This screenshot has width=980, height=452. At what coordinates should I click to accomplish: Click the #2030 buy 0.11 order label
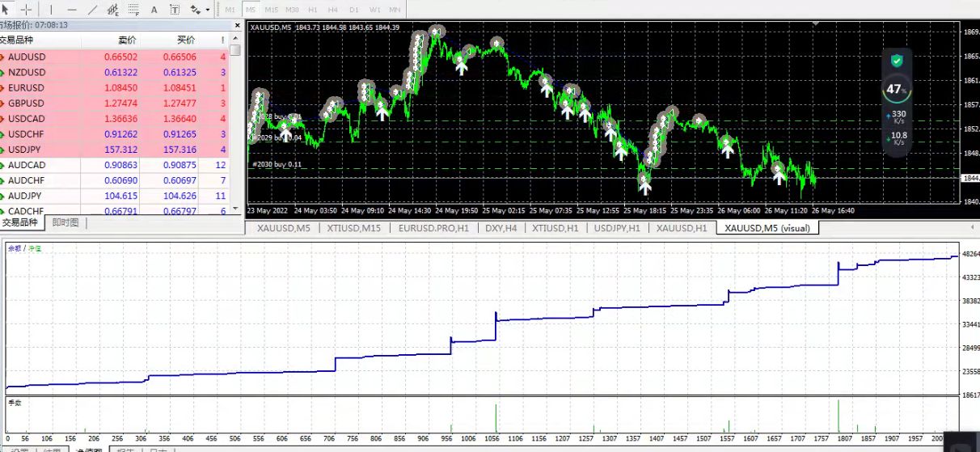277,164
